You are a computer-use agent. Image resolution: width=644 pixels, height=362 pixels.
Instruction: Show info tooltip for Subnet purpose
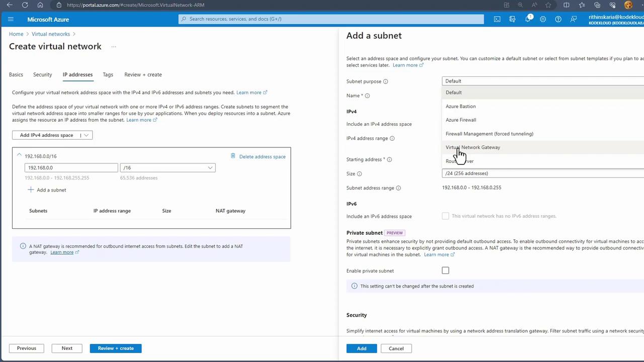point(386,81)
